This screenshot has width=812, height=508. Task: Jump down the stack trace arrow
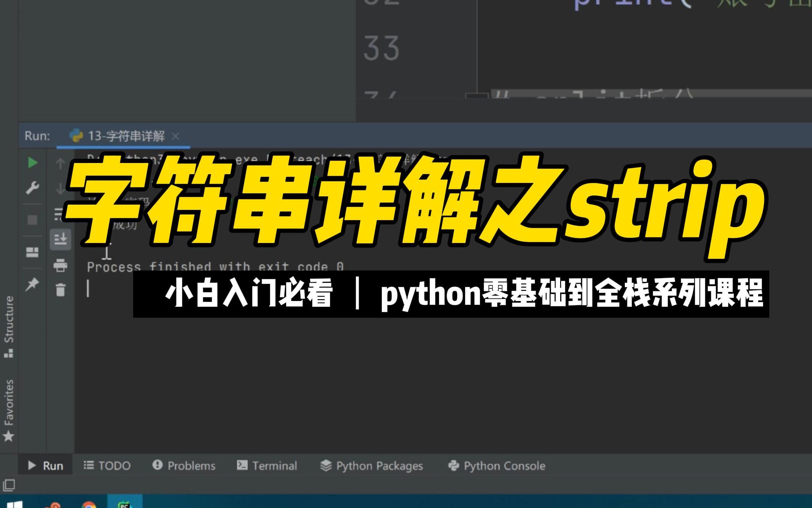tap(60, 188)
